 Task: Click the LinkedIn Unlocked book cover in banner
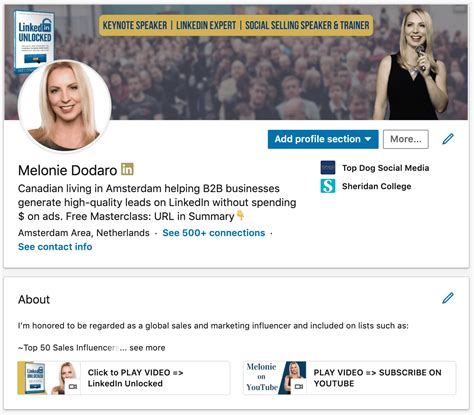click(x=33, y=38)
